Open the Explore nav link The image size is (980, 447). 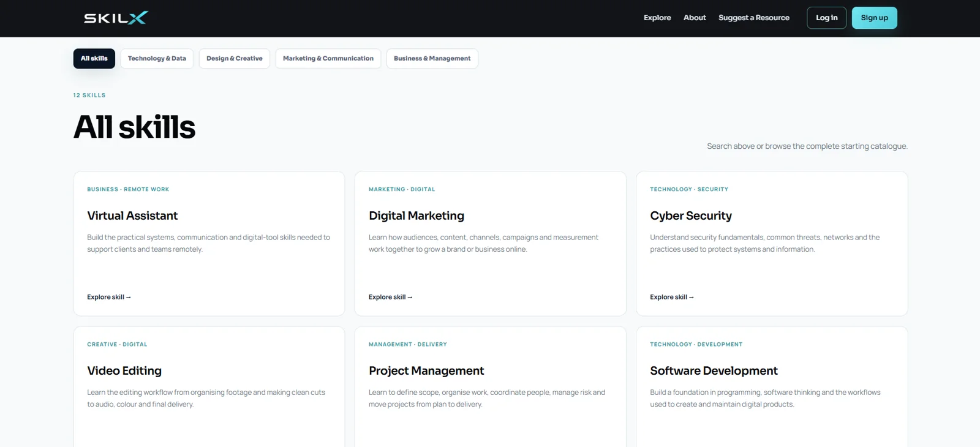tap(657, 18)
